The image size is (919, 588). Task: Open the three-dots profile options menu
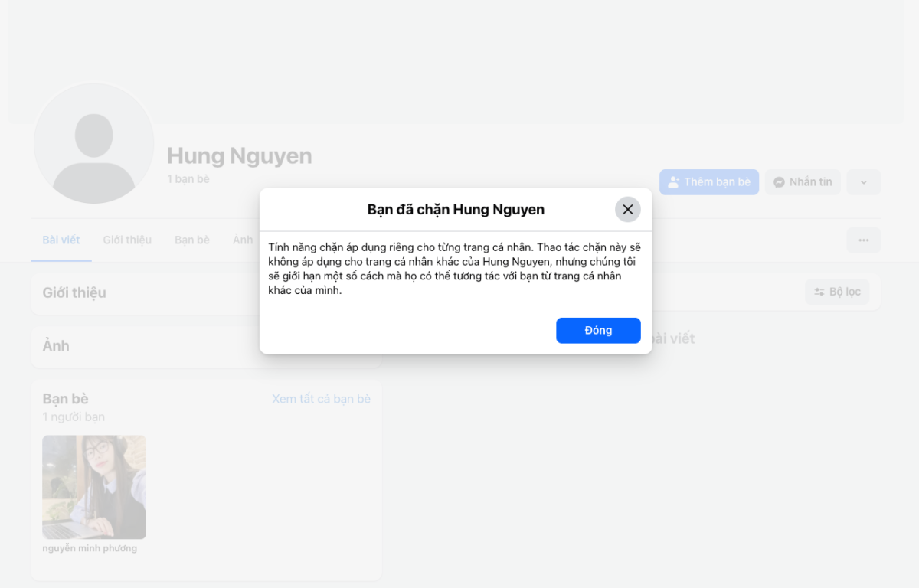tap(863, 240)
